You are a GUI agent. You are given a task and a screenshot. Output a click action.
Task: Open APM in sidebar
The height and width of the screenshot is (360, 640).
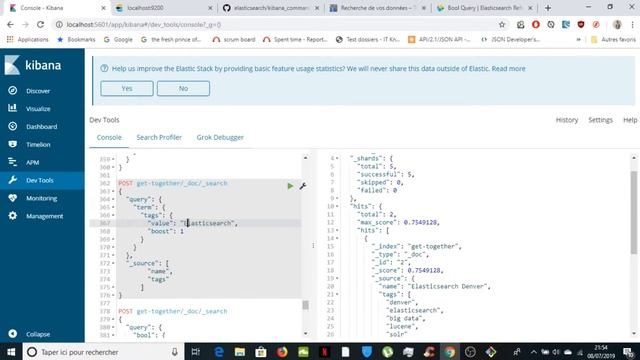tap(33, 162)
